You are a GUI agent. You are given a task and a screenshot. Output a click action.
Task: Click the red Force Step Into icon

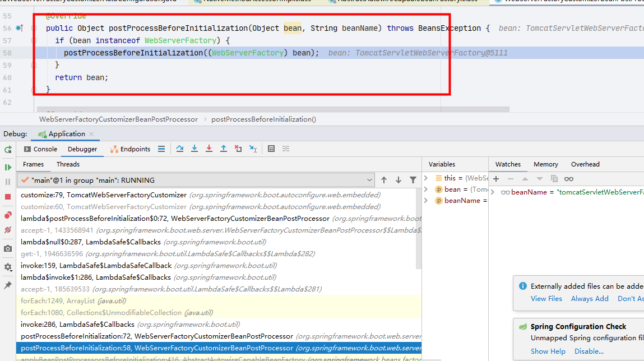[209, 149]
